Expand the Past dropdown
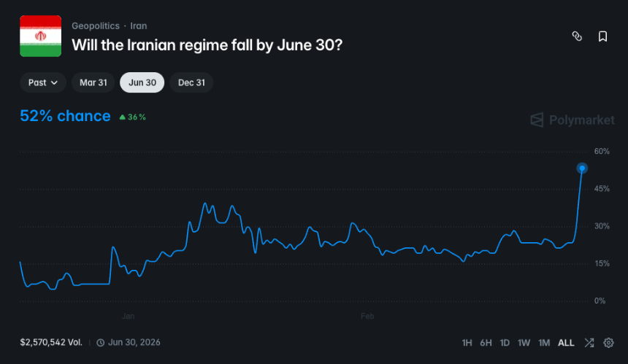 coord(43,82)
